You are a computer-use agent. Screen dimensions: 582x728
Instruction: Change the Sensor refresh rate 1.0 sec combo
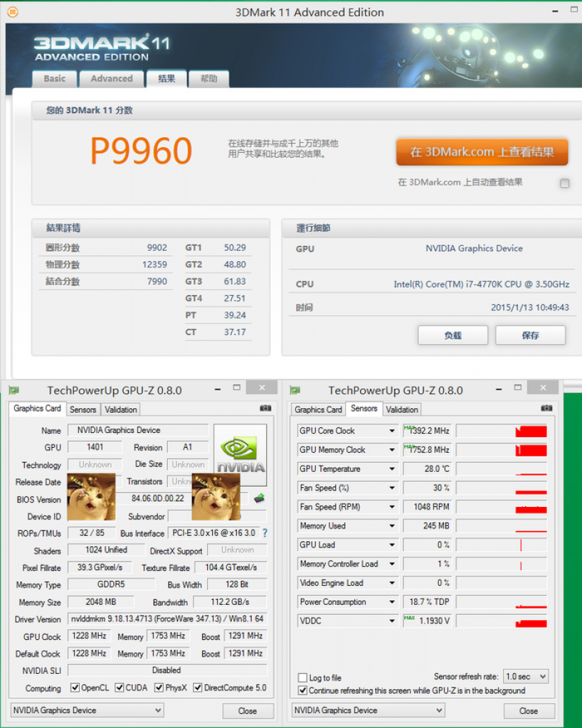[526, 677]
